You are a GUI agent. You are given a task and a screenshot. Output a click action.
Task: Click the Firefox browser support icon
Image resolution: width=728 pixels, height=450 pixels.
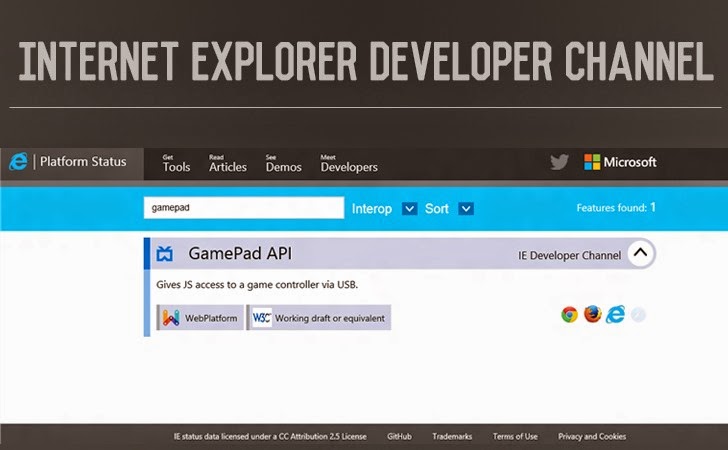coord(592,314)
